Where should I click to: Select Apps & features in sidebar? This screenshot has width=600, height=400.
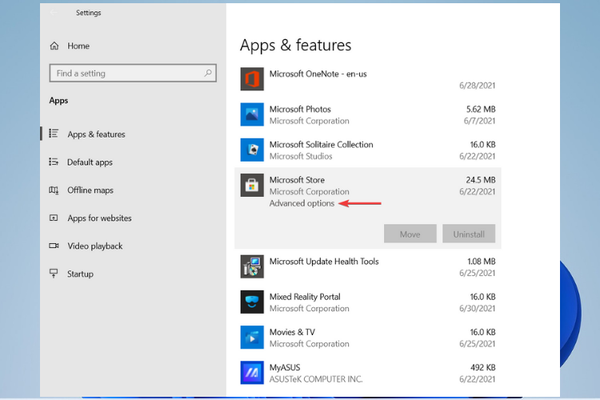click(96, 134)
